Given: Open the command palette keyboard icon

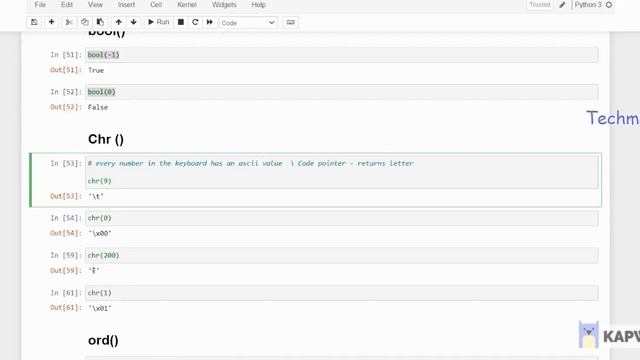Looking at the screenshot, I should (290, 22).
